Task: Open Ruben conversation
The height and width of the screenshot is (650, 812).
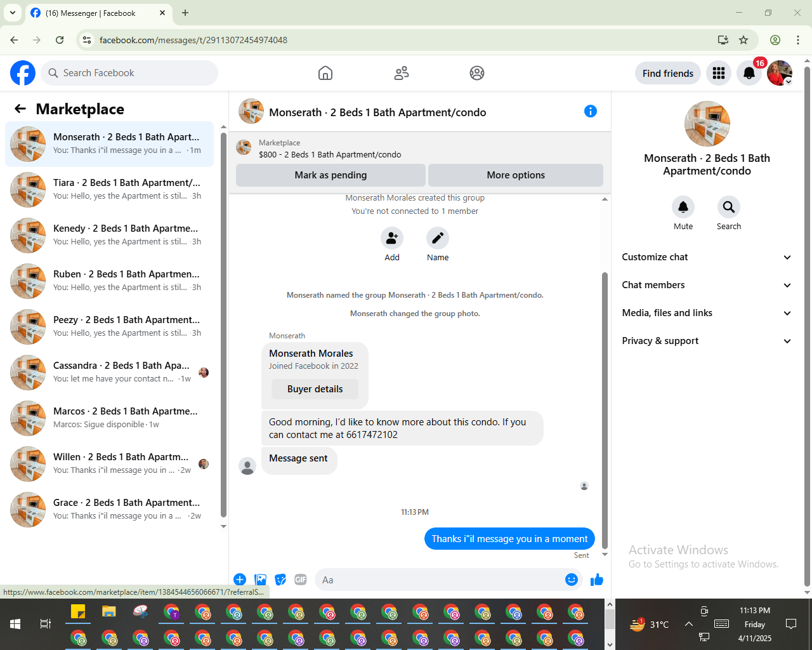Action: point(110,281)
